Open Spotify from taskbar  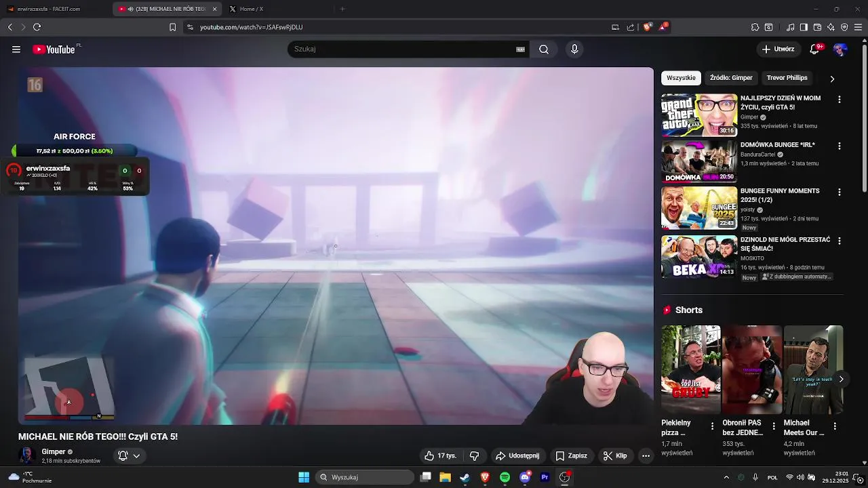(505, 477)
